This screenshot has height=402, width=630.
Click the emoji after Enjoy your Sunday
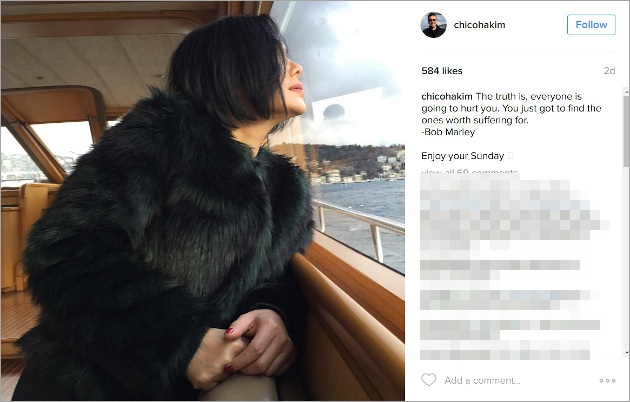click(510, 156)
